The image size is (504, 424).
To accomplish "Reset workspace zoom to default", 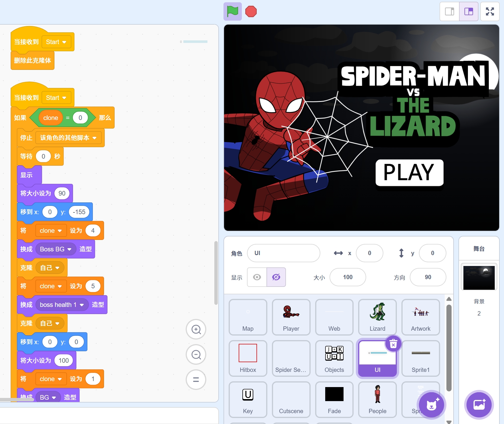I will pos(196,380).
